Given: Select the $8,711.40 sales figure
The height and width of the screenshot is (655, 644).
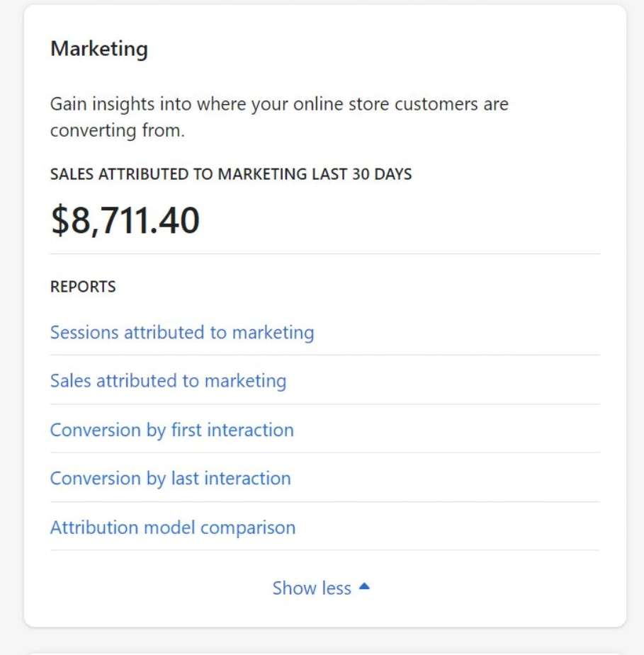Looking at the screenshot, I should point(125,220).
